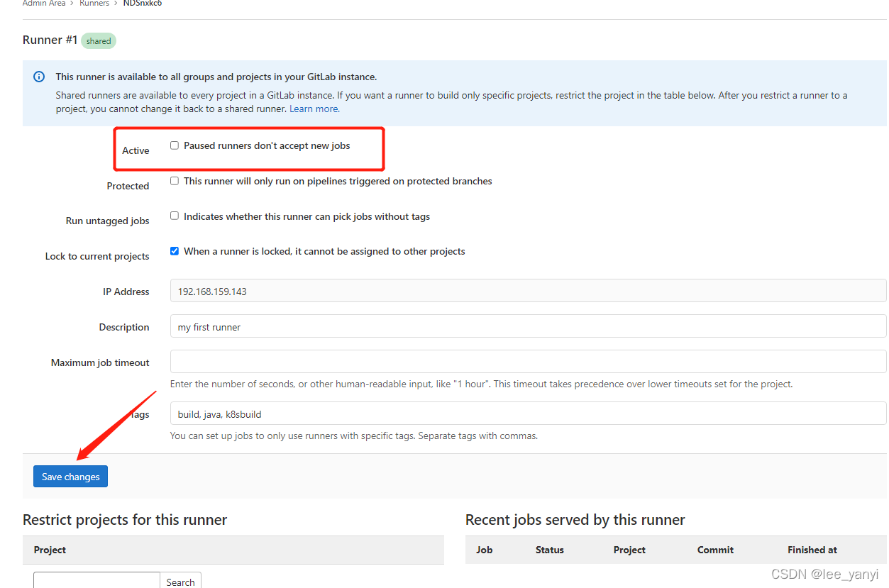
Task: Click the 'Save changes' button
Action: coord(70,476)
